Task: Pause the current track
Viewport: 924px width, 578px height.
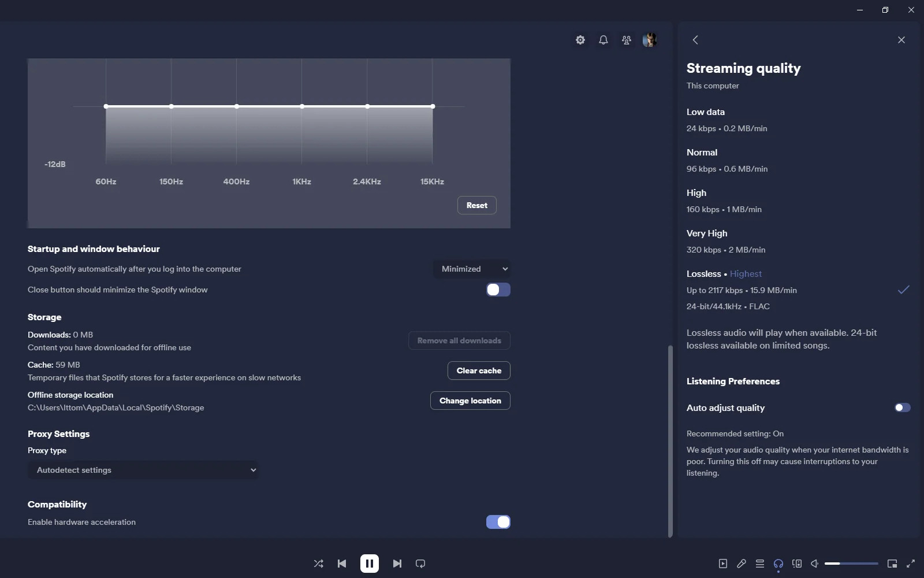Action: (370, 564)
